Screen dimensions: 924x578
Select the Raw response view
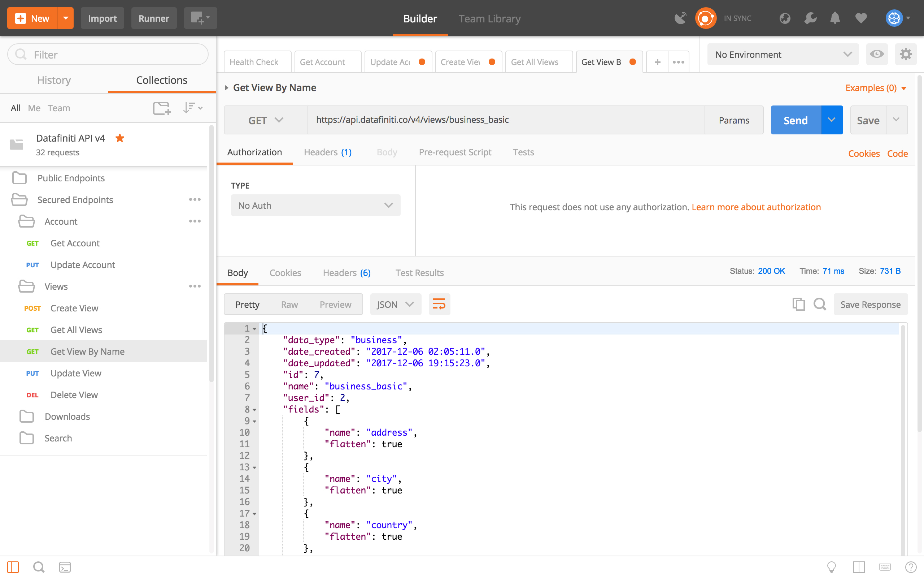[289, 304]
